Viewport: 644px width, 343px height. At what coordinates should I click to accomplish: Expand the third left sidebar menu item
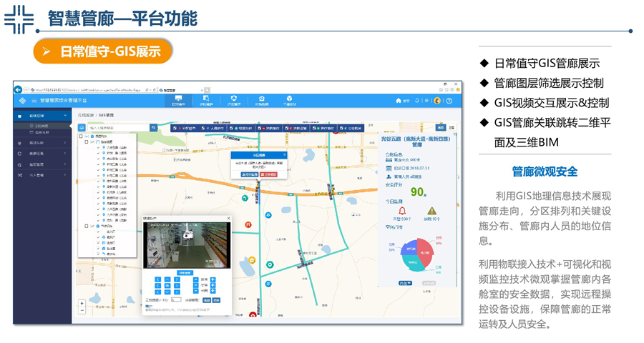pyautogui.click(x=43, y=153)
